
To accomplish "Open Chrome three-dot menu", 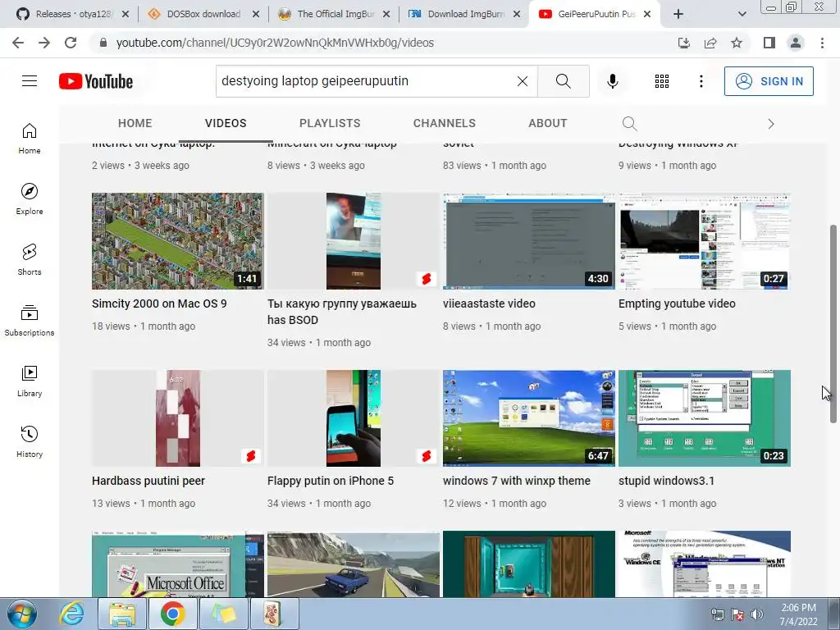I will (822, 43).
